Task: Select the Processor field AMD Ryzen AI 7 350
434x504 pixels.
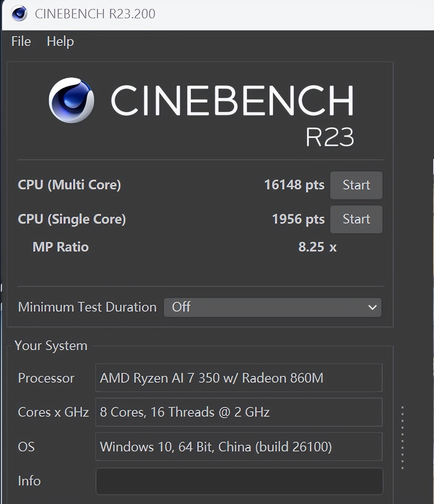Action: pos(239,378)
